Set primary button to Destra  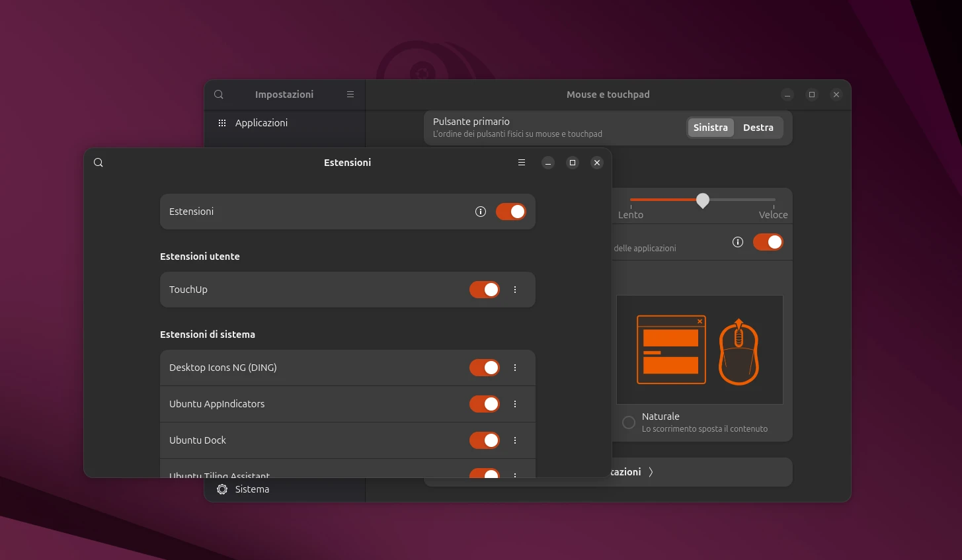[758, 127]
